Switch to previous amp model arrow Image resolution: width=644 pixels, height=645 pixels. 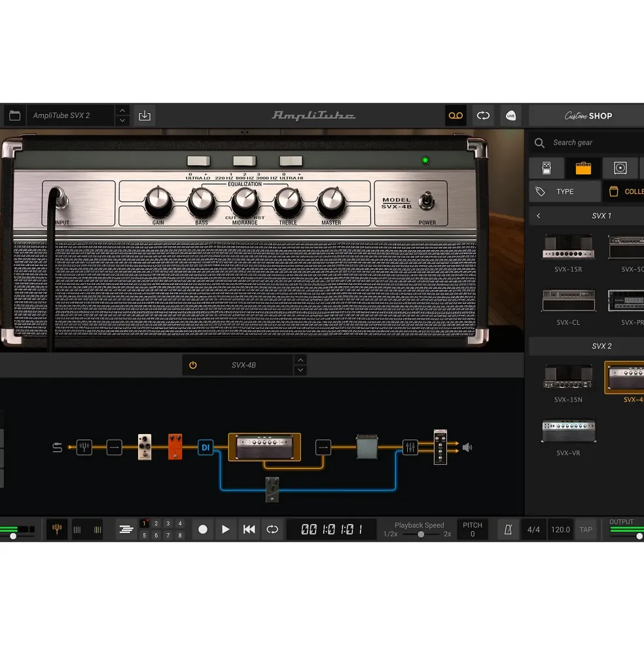coord(300,360)
